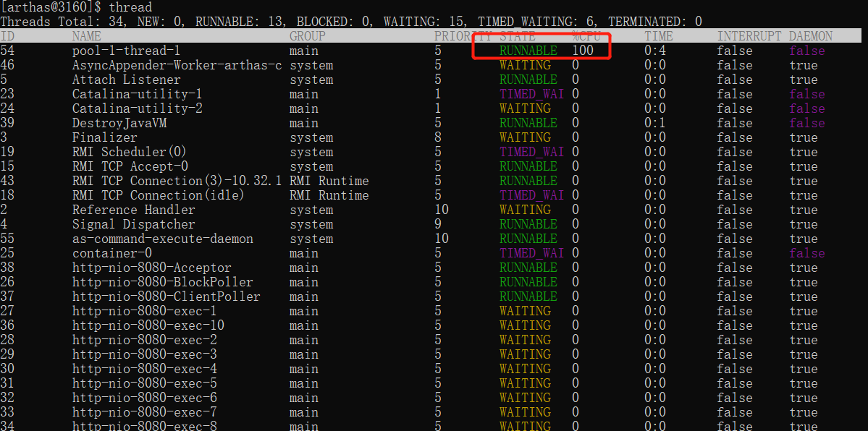Click thread name pool-1-thread-1
The image size is (868, 431).
[127, 51]
